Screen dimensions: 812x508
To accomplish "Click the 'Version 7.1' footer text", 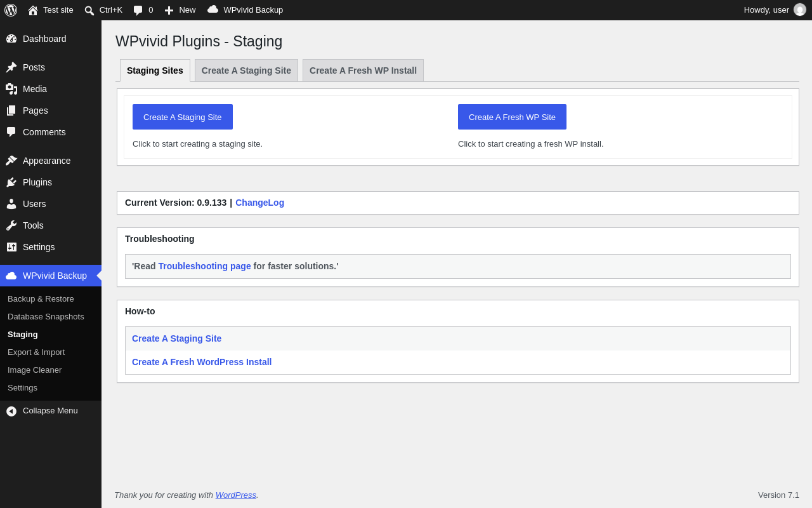I will 778,495.
